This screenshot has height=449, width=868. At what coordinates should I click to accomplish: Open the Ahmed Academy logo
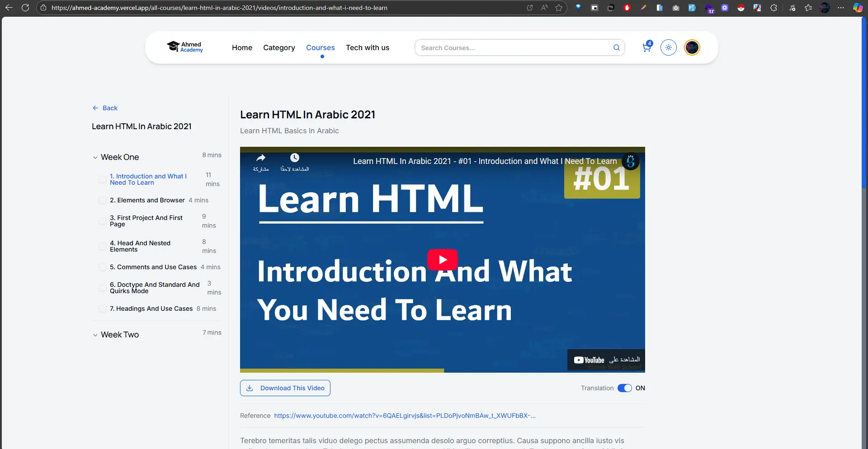[x=185, y=47]
